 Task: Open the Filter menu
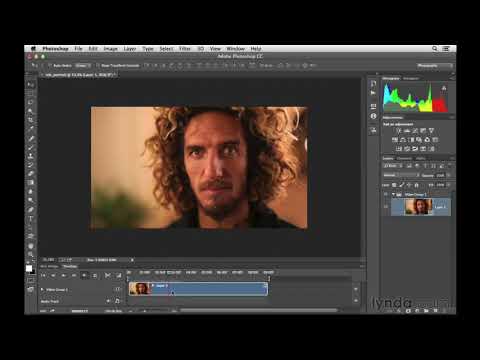coord(184,49)
